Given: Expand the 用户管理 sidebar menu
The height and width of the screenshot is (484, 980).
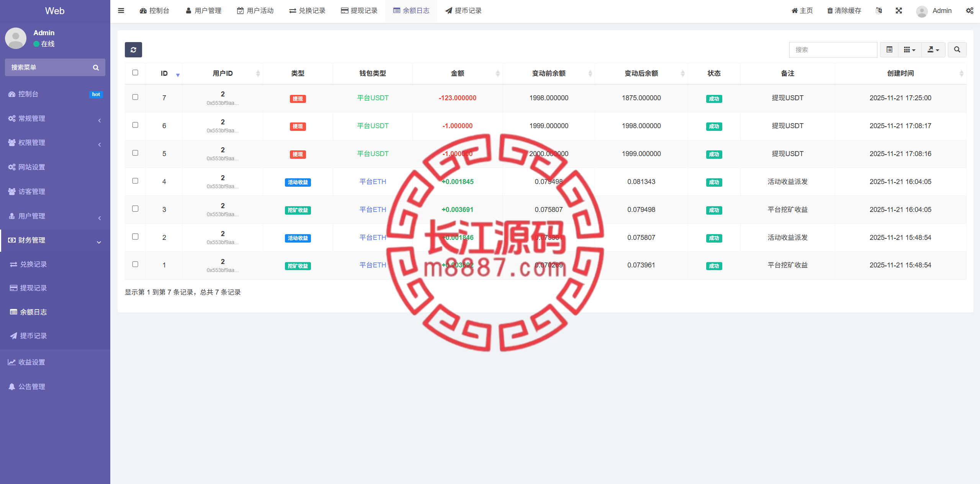Looking at the screenshot, I should (x=55, y=216).
